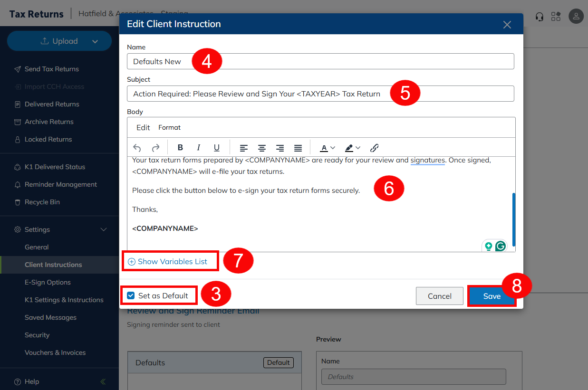Center align the body text

point(262,148)
